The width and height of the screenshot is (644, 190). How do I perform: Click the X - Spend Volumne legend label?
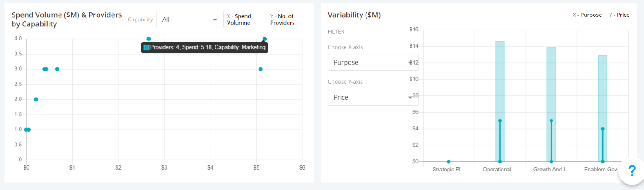(x=239, y=20)
